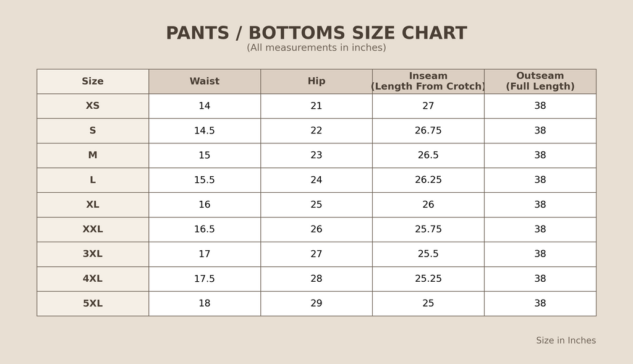Select the XS size row label
Viewport: 633px width, 364px height.
click(93, 106)
